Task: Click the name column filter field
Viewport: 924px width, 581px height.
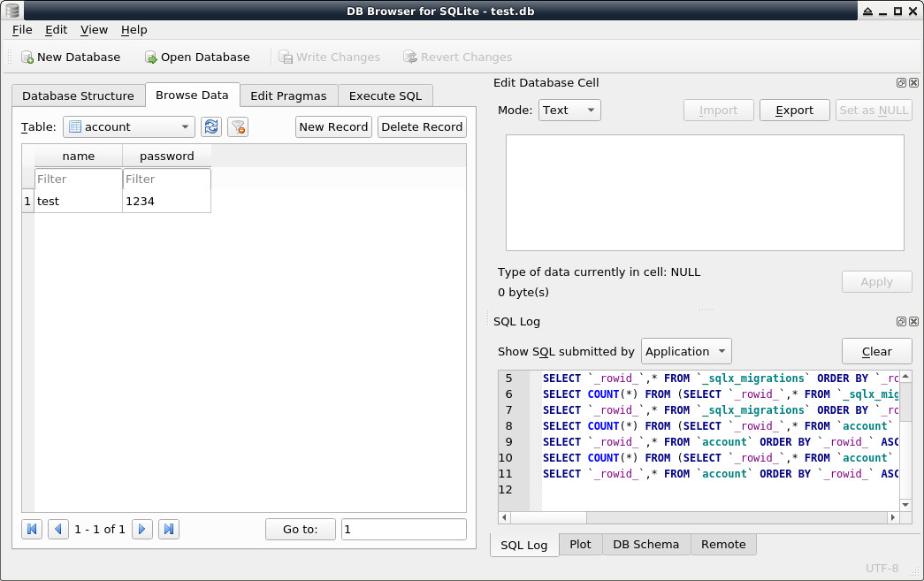Action: click(79, 179)
